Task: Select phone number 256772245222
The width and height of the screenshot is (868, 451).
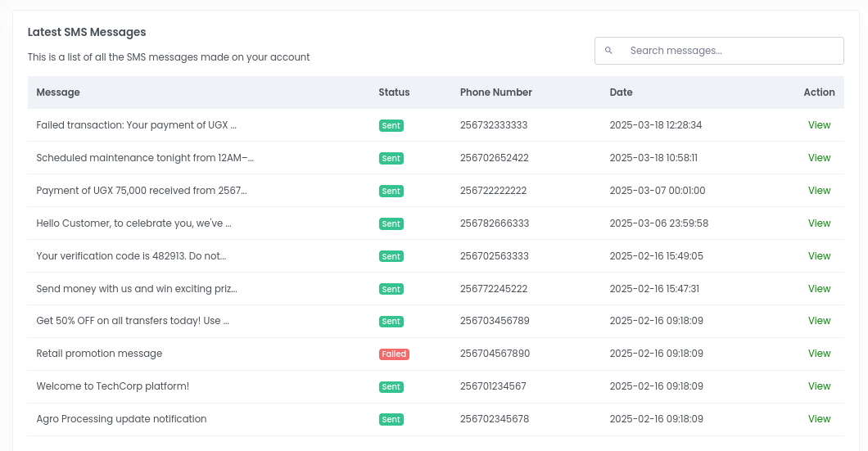Action: 494,288
